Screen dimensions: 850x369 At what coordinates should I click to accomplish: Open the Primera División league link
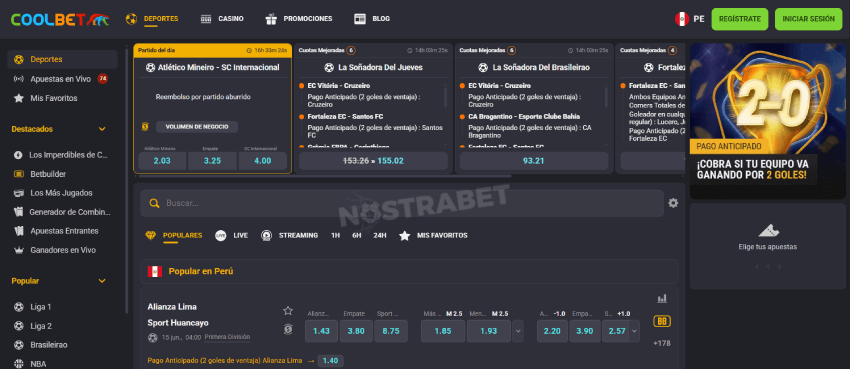tap(227, 337)
